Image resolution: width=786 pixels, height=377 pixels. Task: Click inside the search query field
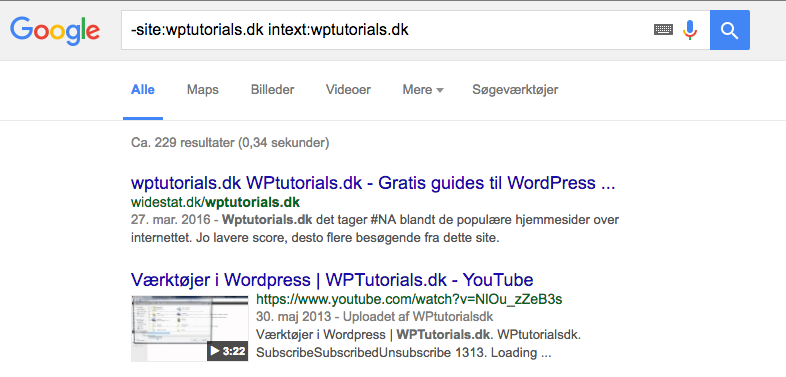click(386, 30)
